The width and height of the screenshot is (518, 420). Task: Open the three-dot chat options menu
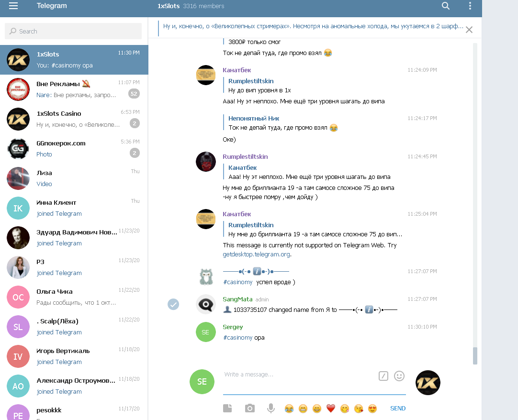(470, 6)
